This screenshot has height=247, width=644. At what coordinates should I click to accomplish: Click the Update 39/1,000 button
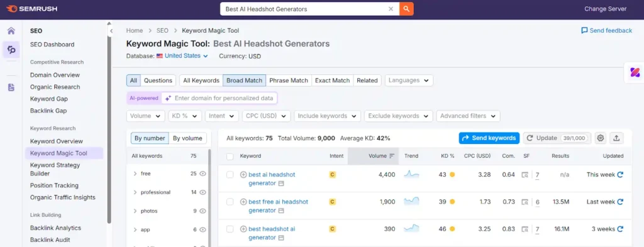557,138
